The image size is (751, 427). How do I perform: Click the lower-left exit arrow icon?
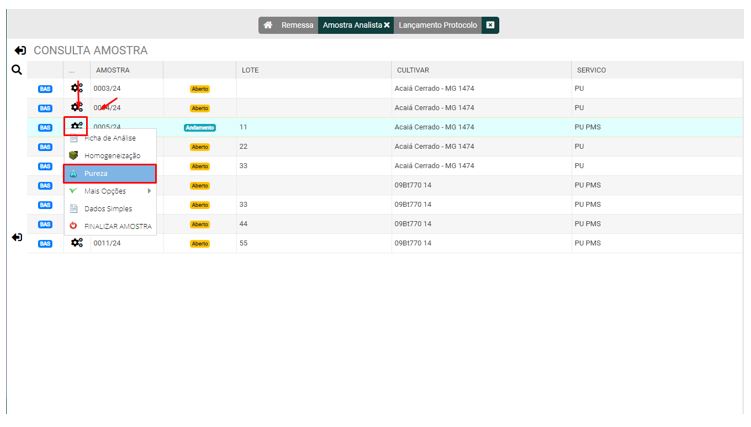(17, 237)
